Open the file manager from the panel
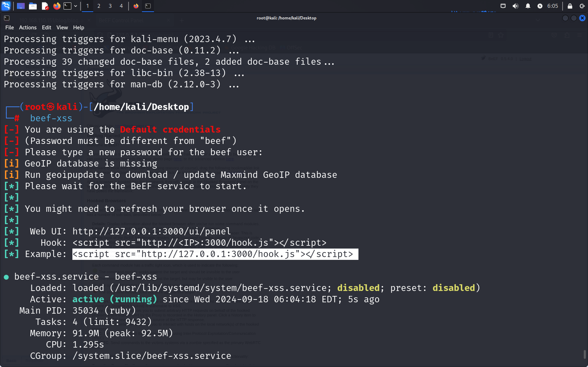The height and width of the screenshot is (367, 588). point(33,6)
